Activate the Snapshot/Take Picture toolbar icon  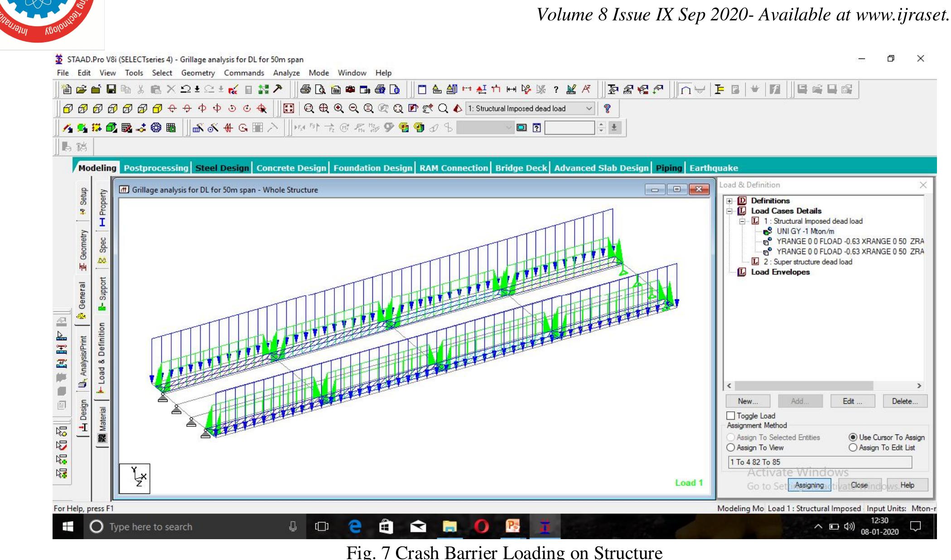pyautogui.click(x=351, y=89)
